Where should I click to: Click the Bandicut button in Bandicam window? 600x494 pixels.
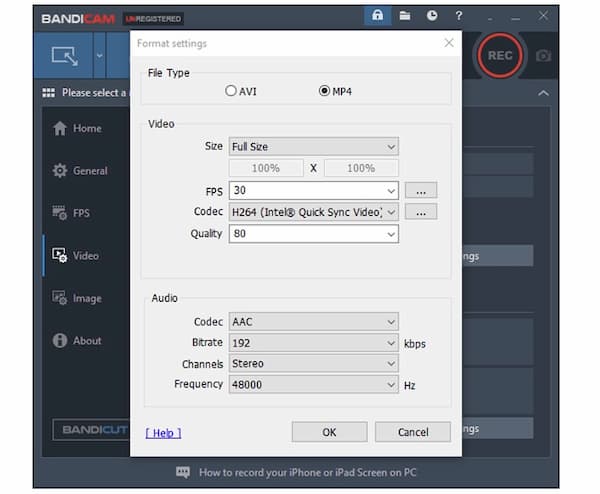click(x=91, y=430)
